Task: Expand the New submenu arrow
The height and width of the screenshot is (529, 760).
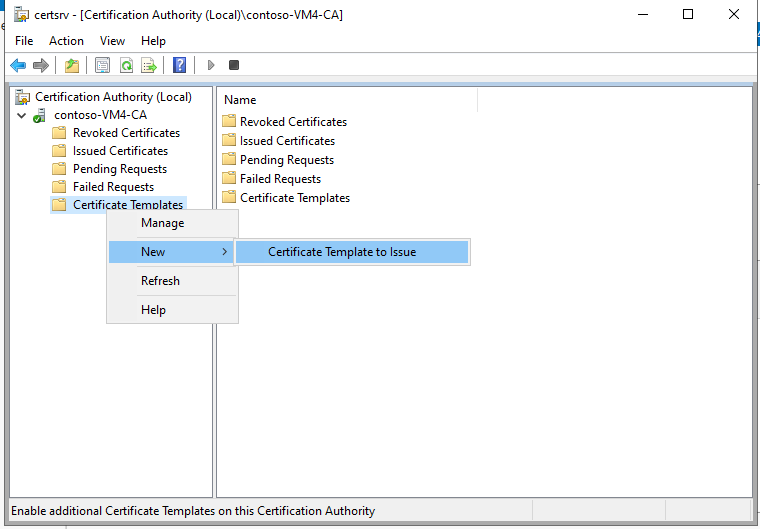Action: 224,252
